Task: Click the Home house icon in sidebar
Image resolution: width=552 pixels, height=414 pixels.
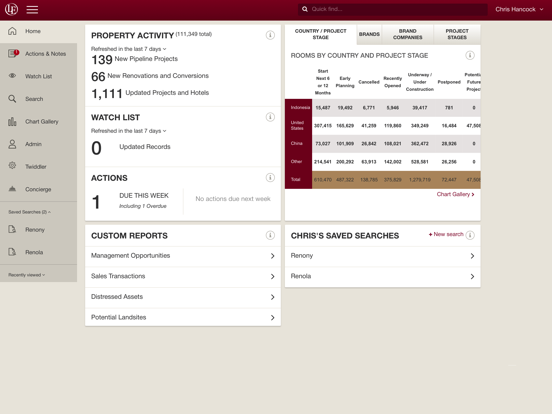Action: (x=12, y=31)
